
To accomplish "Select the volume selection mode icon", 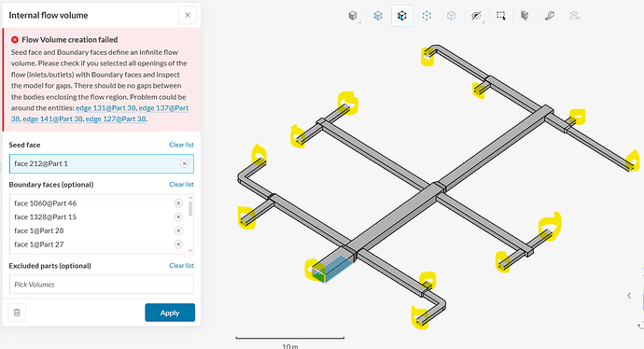I will [x=378, y=16].
